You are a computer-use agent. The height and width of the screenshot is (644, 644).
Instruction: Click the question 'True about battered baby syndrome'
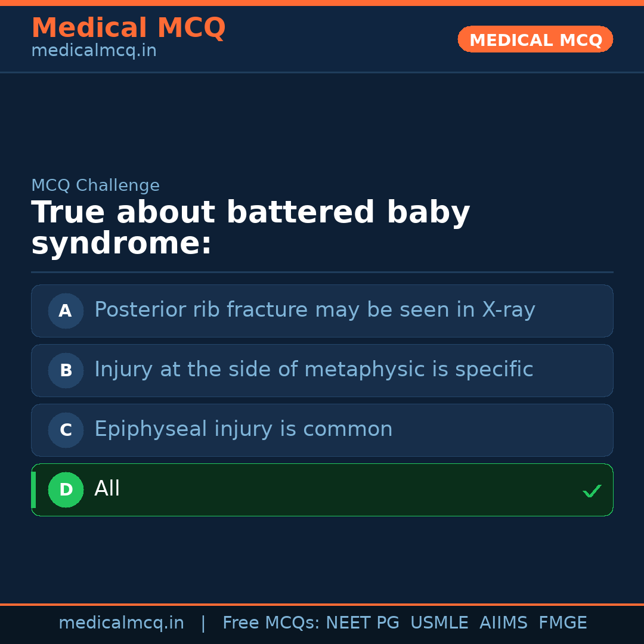(250, 228)
